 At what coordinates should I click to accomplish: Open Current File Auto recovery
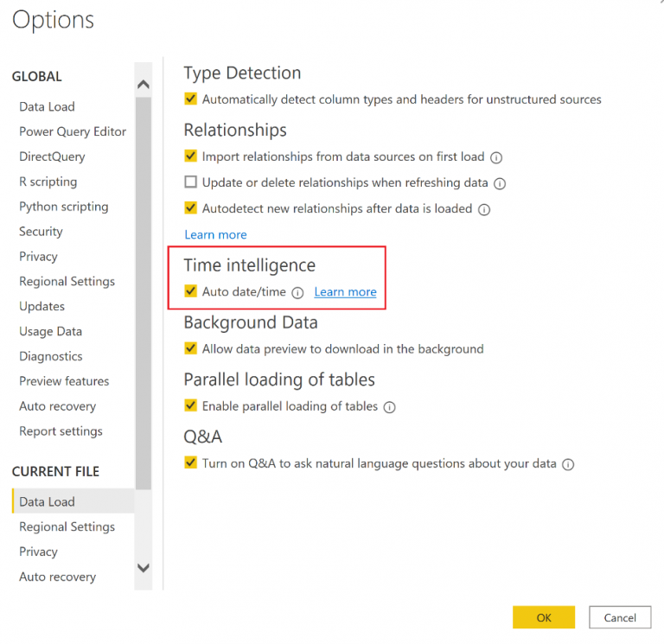(57, 577)
